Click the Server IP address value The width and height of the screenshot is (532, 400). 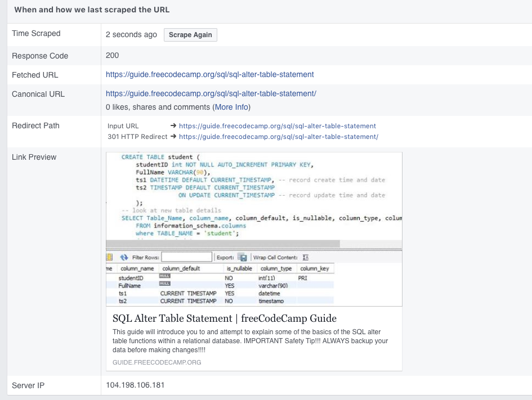135,385
